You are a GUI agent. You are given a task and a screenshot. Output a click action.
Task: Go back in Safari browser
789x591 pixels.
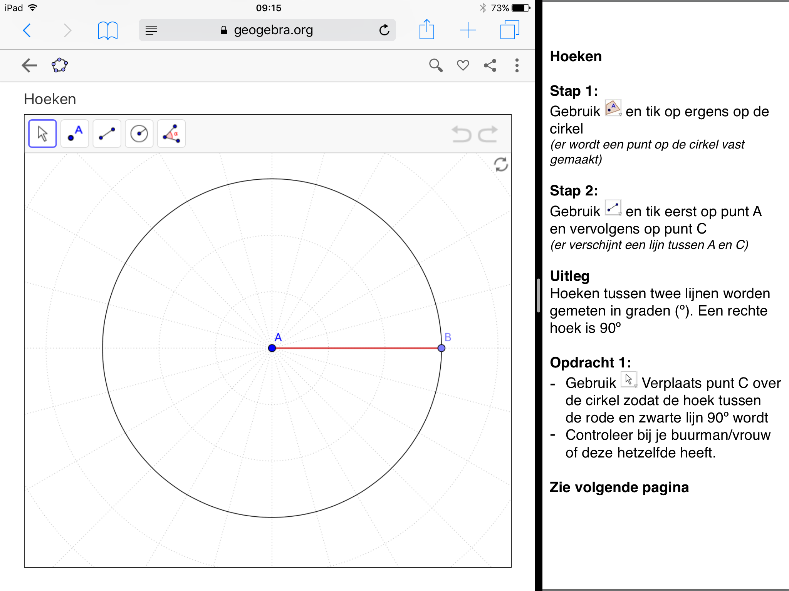27,30
